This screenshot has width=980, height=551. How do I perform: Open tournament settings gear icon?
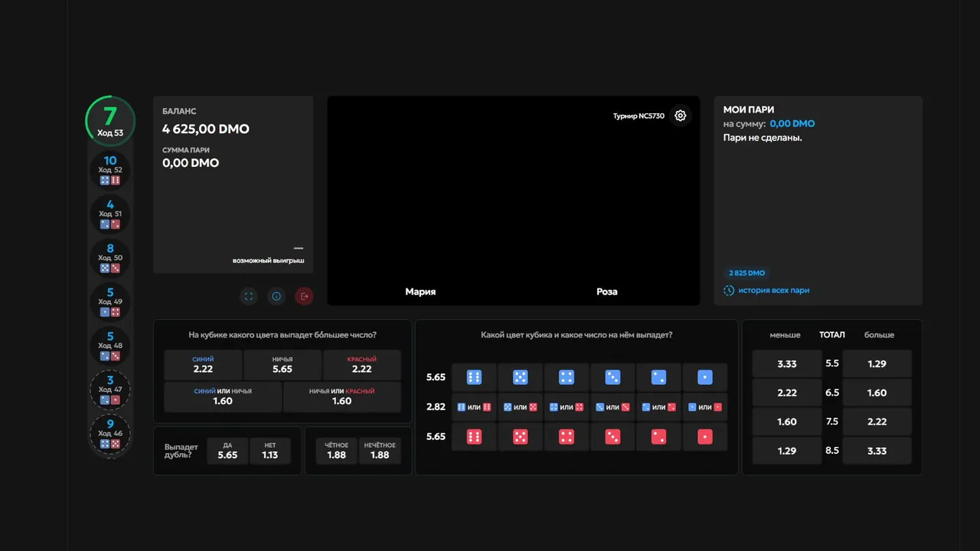pyautogui.click(x=680, y=116)
